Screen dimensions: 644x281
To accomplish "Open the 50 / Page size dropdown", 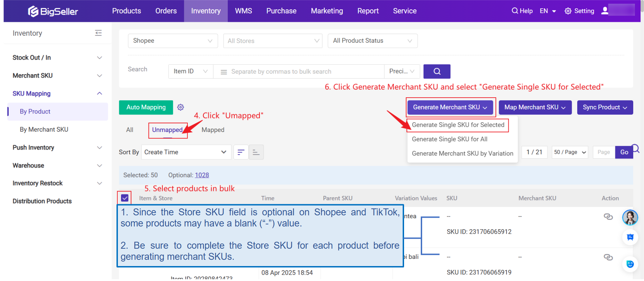I will pyautogui.click(x=570, y=152).
